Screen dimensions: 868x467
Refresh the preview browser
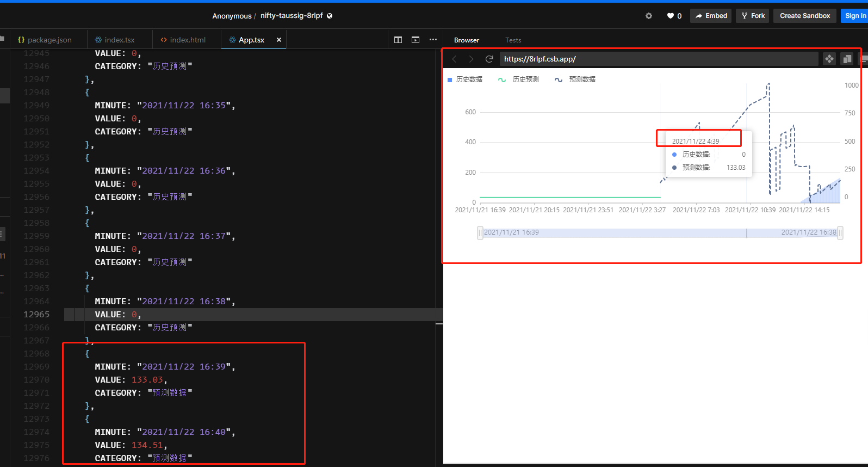point(489,59)
